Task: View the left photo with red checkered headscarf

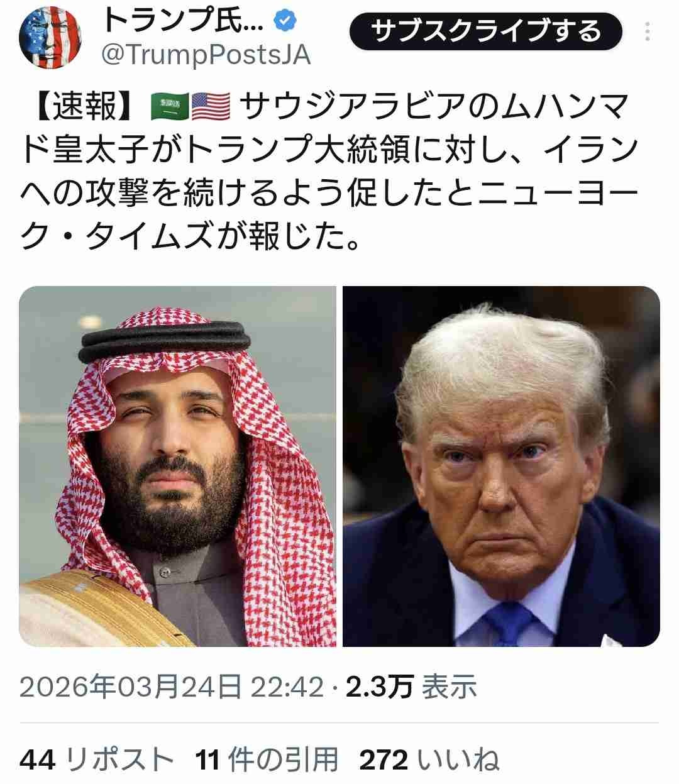Action: 177,466
